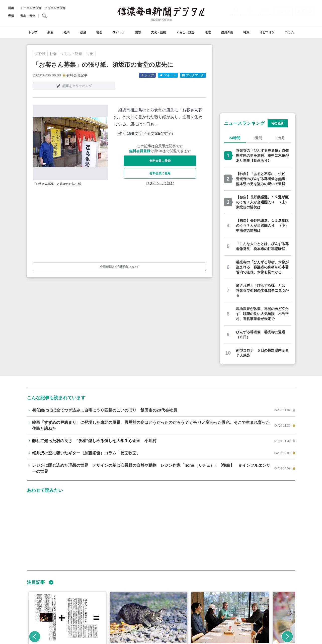The image size is (322, 644).
Task: Open イブニング信毎 header link
Action: click(x=55, y=8)
